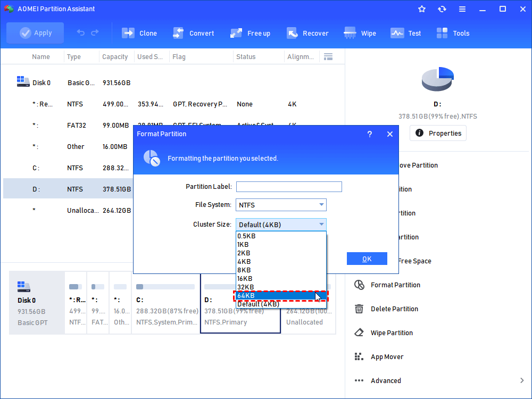Select the Unallocated 264.12GB row

coord(68,210)
